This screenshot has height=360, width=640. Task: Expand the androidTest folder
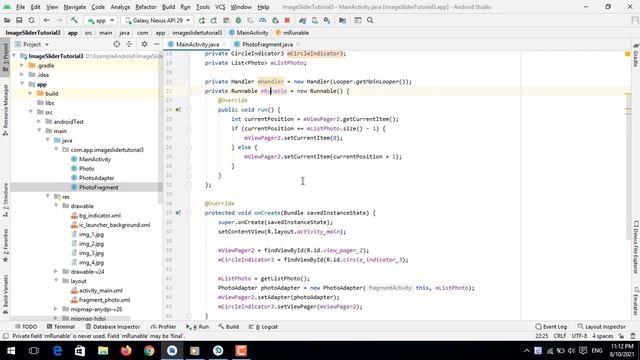[x=39, y=121]
